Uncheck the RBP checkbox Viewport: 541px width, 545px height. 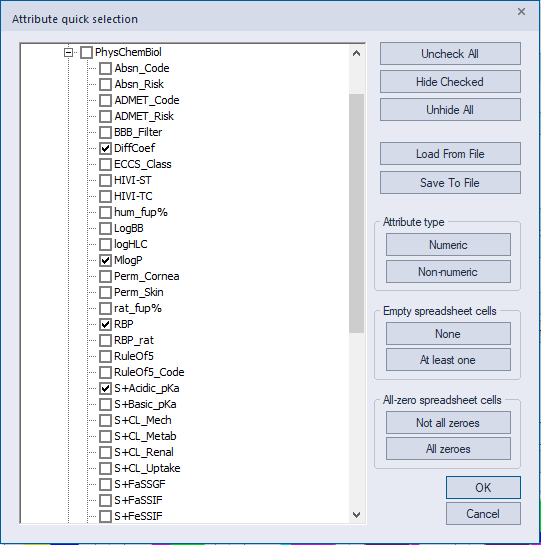coord(105,324)
